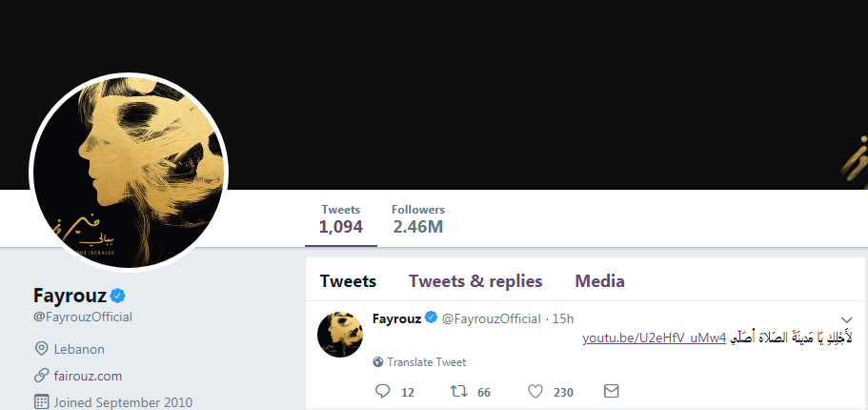
Task: Switch to Tweets & replies tab
Action: [x=475, y=281]
